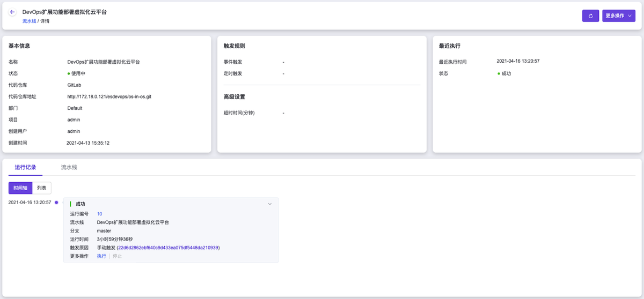Switch to 列表 view toggle
Viewport: 644px width, 299px height.
tap(41, 188)
